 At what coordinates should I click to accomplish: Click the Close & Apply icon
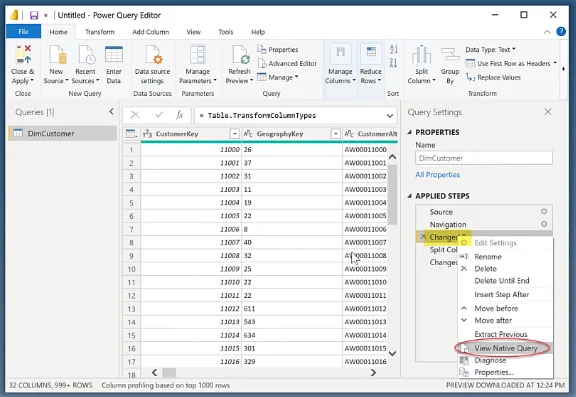23,54
